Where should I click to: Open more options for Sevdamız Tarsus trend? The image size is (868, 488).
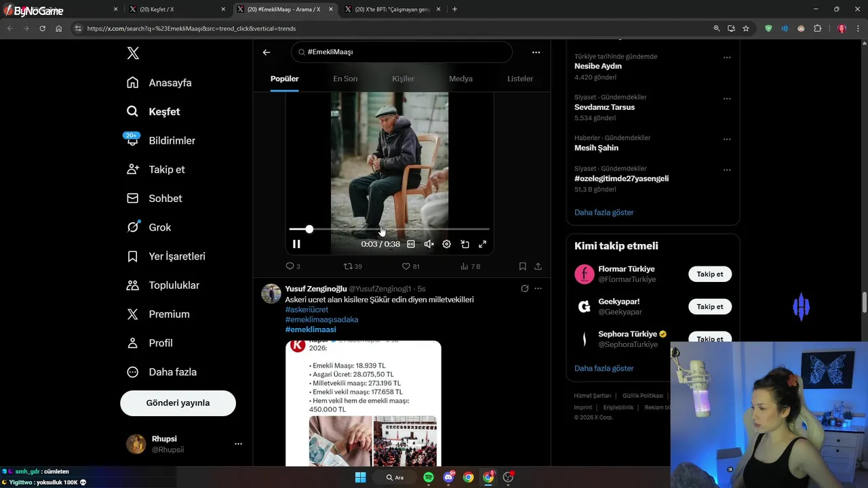click(727, 98)
